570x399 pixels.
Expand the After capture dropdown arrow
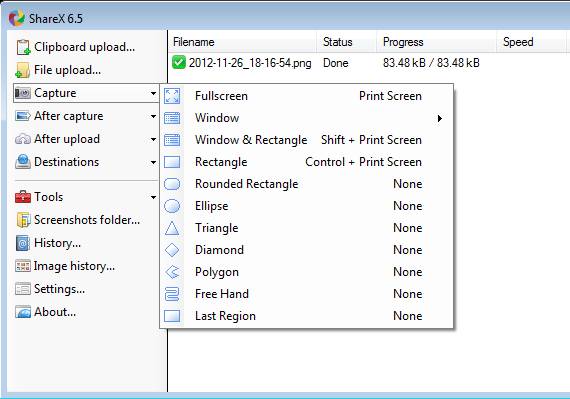[153, 116]
